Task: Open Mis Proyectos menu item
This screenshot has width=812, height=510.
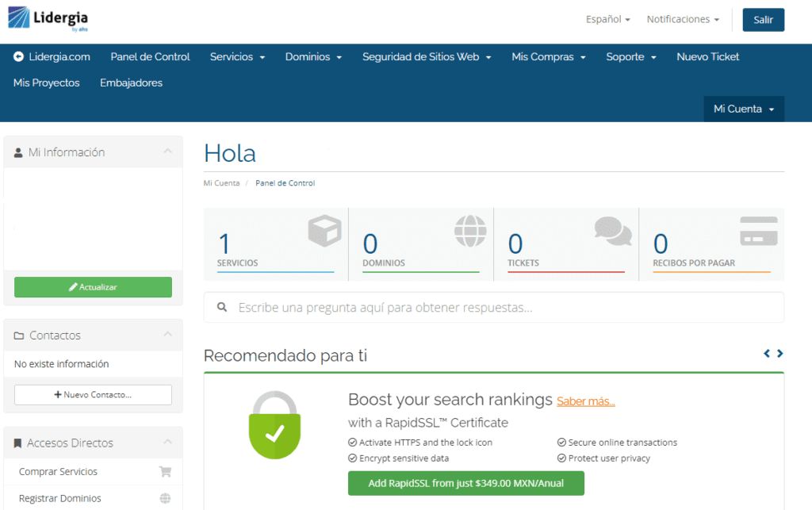Action: click(47, 82)
